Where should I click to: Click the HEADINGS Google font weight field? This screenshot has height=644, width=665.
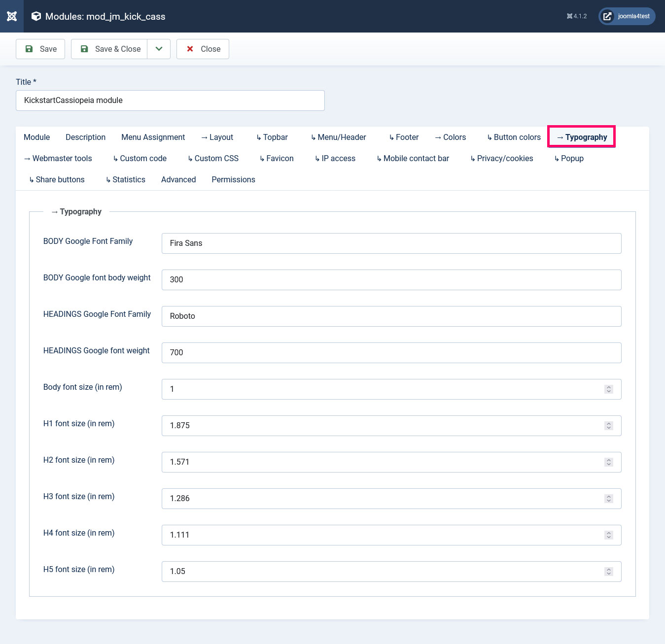pos(391,353)
